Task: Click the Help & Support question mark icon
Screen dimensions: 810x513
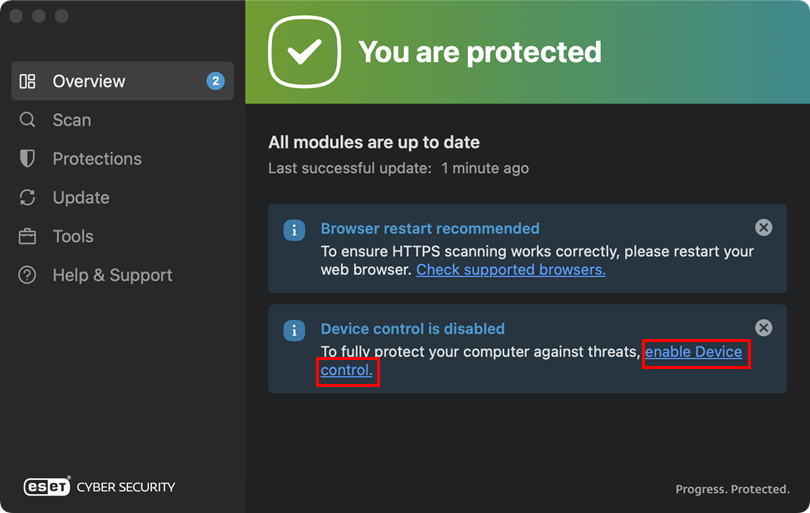Action: (27, 275)
